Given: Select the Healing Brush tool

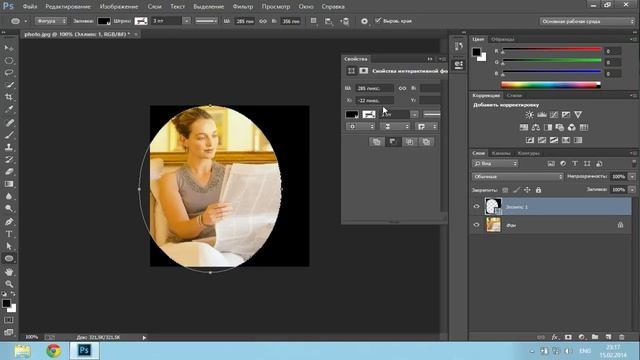Looking at the screenshot, I should (9, 122).
